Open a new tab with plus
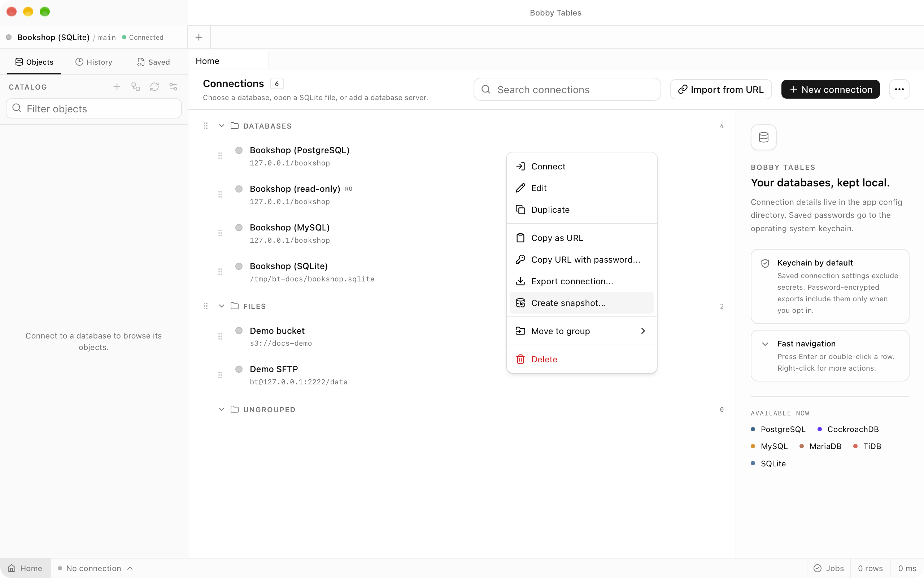Viewport: 924px width, 578px height. click(199, 37)
